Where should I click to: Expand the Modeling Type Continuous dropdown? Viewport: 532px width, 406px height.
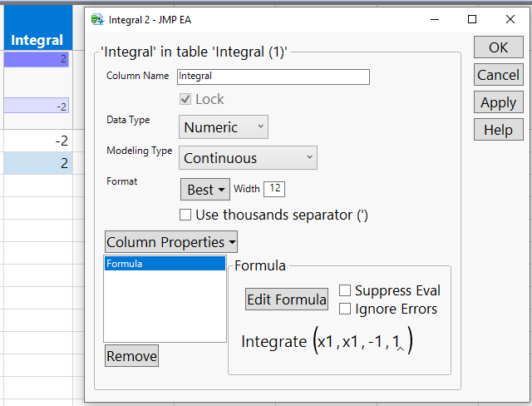(248, 158)
